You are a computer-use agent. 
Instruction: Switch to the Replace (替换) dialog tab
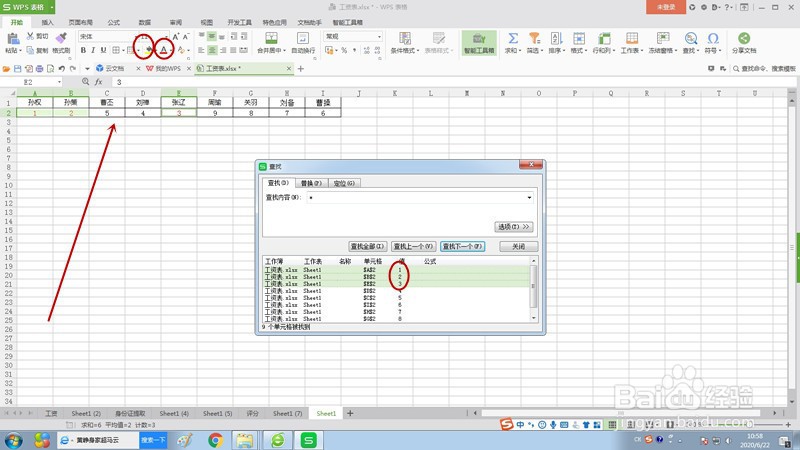[311, 183]
